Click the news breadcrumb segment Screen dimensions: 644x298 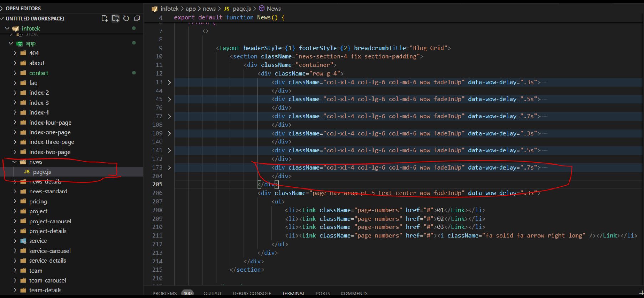[x=209, y=9]
